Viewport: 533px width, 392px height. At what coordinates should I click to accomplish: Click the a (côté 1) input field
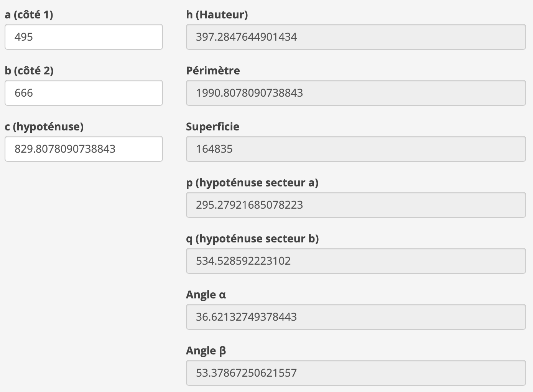84,37
